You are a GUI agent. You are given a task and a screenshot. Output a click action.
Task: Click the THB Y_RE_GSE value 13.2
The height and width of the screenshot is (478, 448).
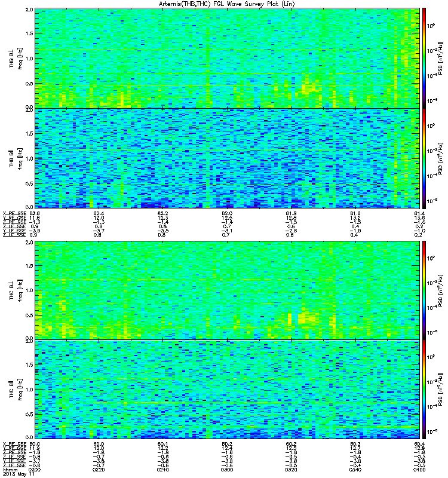355,218
